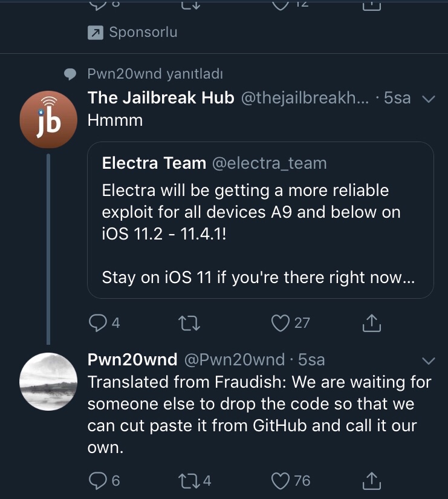Open options chevron on Pwn20wnd's tweet
448x499 pixels.
tap(427, 360)
